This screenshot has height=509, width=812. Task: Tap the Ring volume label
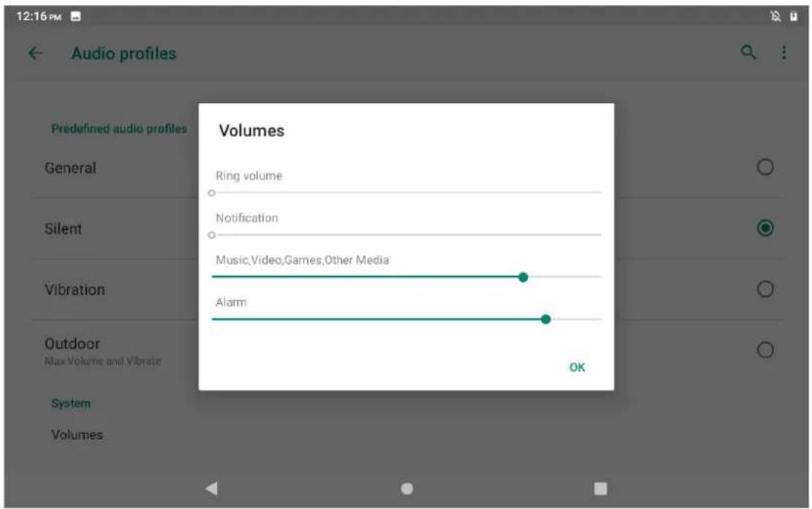pyautogui.click(x=249, y=176)
